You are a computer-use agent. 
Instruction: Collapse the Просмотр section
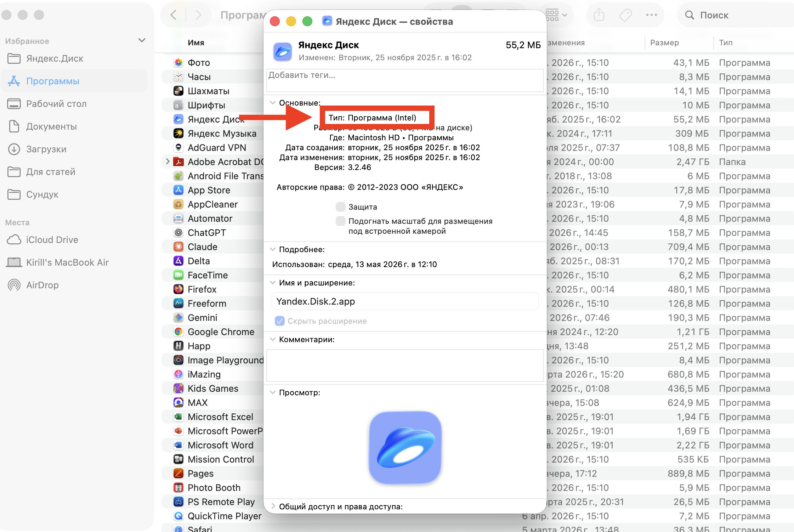coord(273,392)
